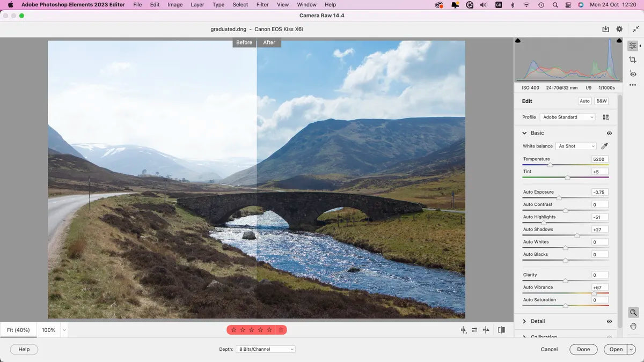Click the B&W button

(602, 101)
